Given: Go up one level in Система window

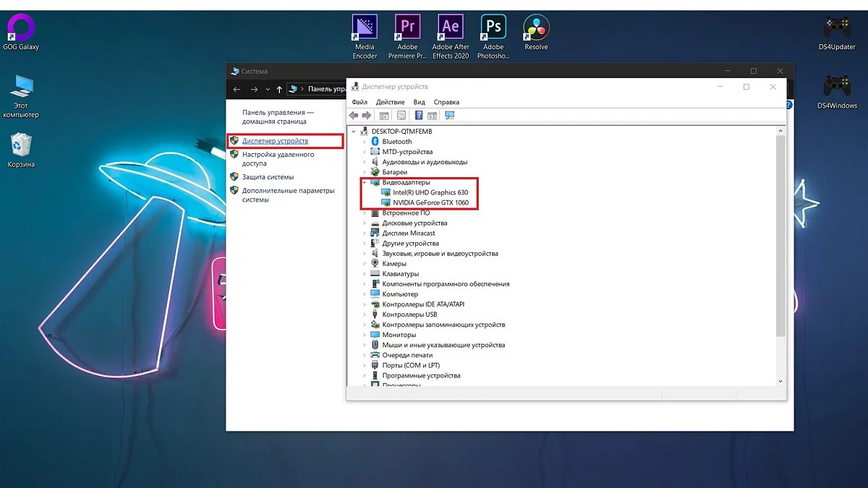Looking at the screenshot, I should [279, 89].
